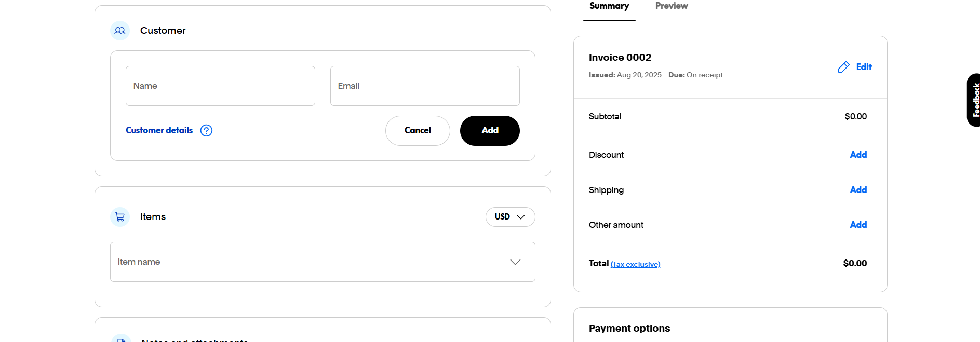Add a Discount to the invoice
Screen dimensions: 980x342
click(x=858, y=155)
